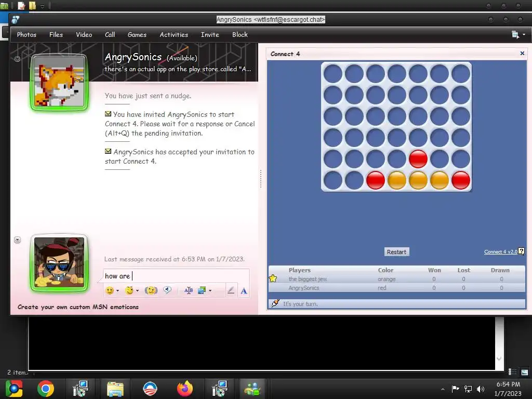The width and height of the screenshot is (532, 399).
Task: Expand the wink dropdown arrow
Action: (x=137, y=291)
